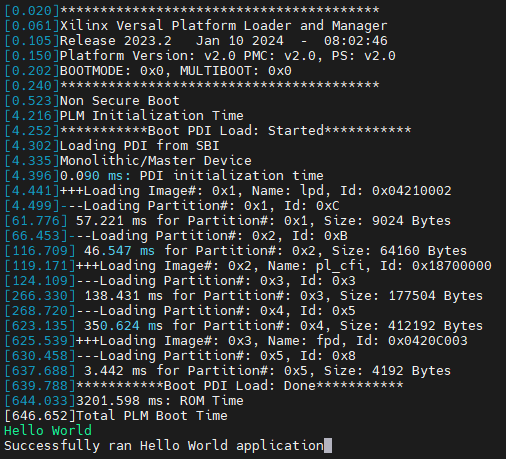Click the '350.624 ms' timing value

click(123, 326)
